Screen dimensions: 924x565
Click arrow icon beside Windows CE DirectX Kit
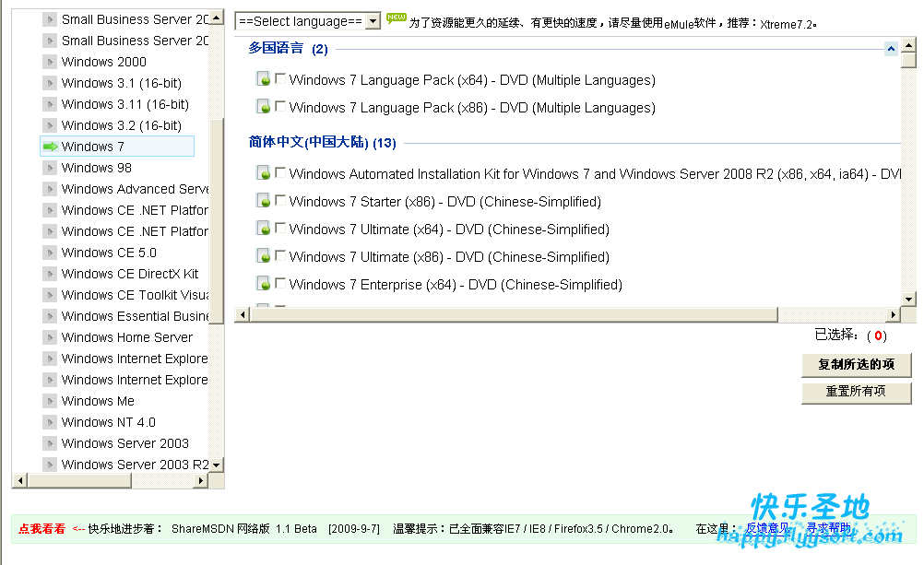click(50, 274)
